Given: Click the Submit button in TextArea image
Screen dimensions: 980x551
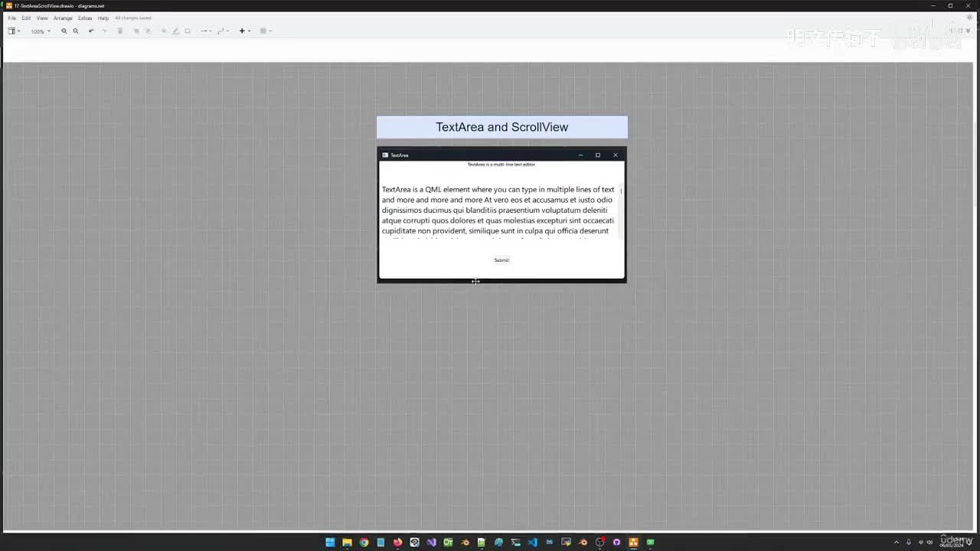Looking at the screenshot, I should point(501,260).
